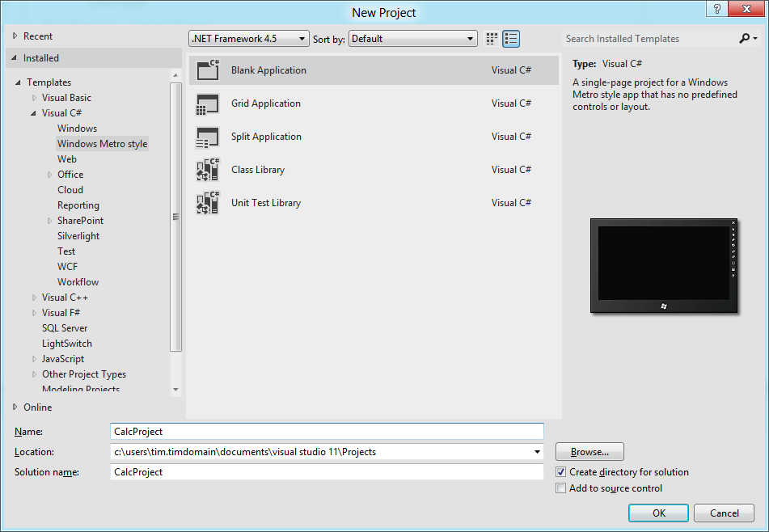Screen dimensions: 769x532
Task: Expand the Online section
Action: coord(15,407)
